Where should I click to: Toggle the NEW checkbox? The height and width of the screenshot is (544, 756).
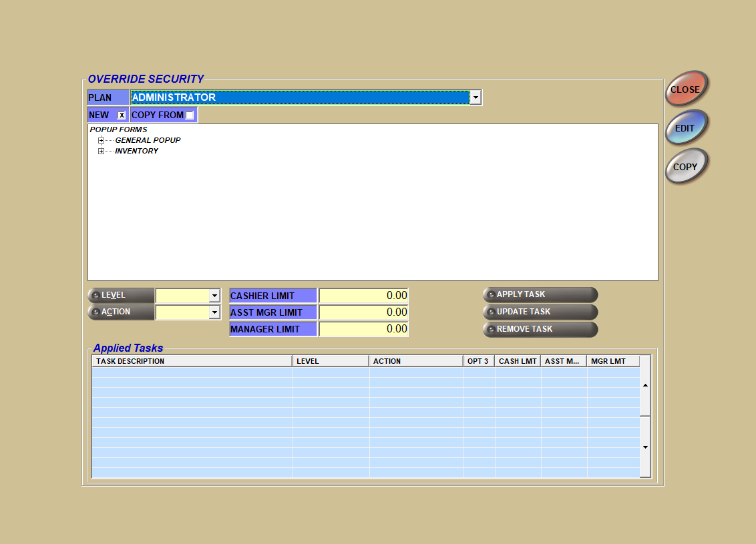tap(122, 115)
